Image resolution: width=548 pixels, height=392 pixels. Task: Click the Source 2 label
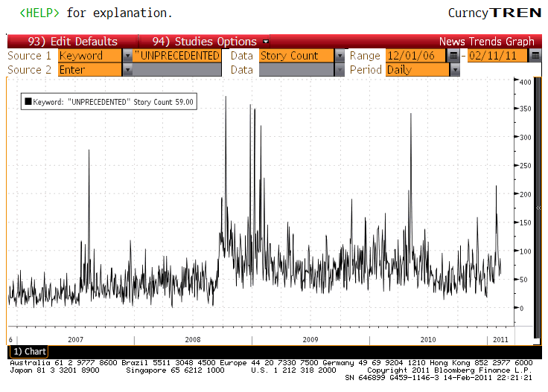29,70
